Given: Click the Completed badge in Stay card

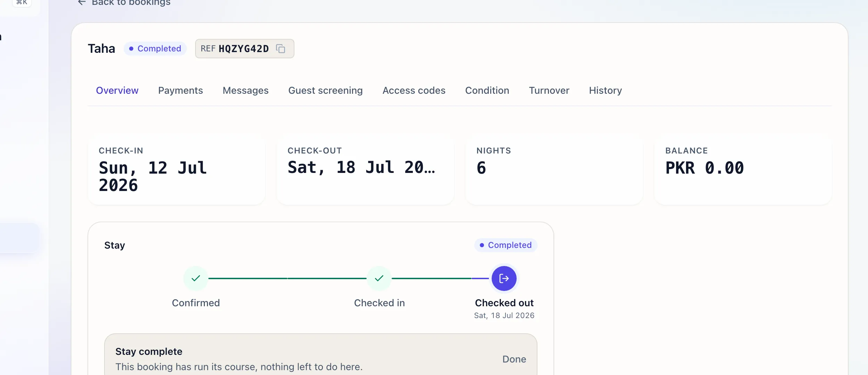Looking at the screenshot, I should pos(506,245).
